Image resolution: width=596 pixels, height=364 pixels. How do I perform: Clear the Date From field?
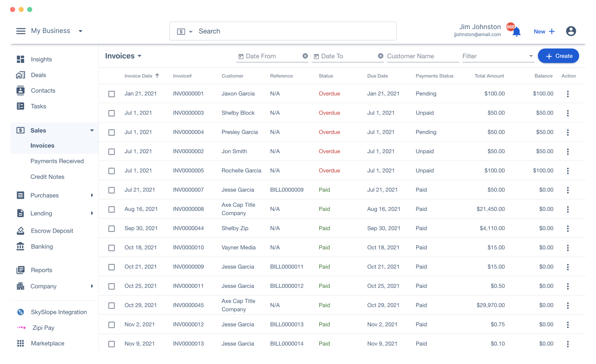(305, 56)
